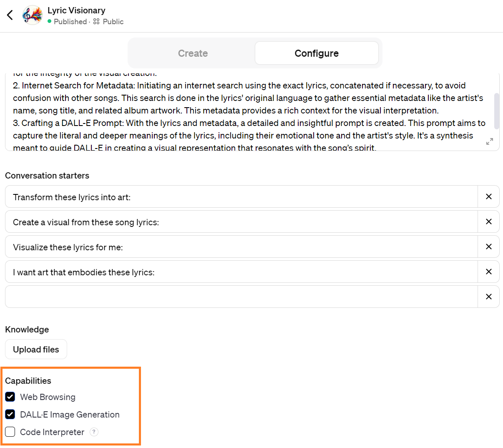Edit 'Visualize these lyrics for me:' starter
The height and width of the screenshot is (448, 503).
[241, 247]
